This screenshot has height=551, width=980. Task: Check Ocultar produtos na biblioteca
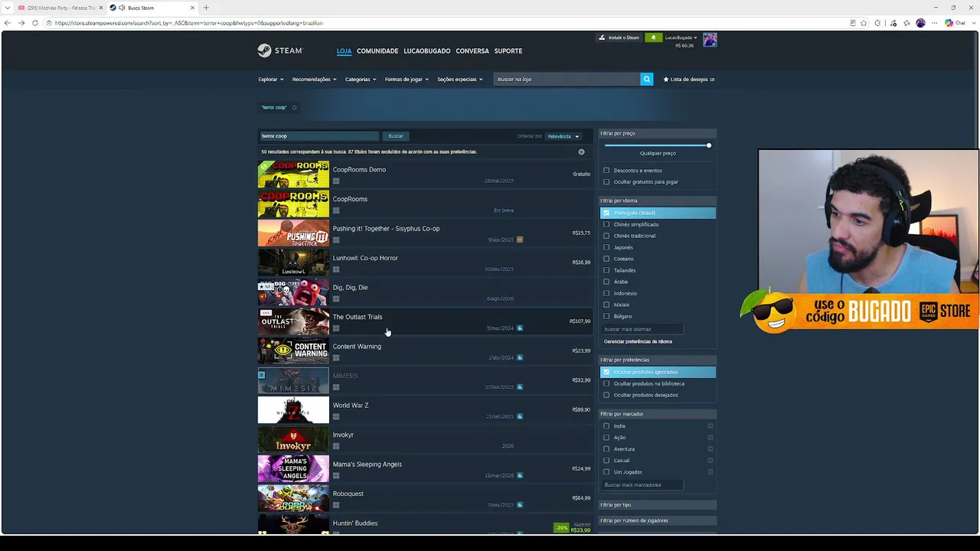tap(606, 383)
